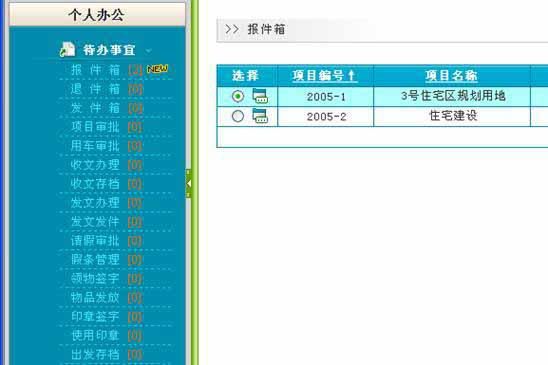
Task: Click the 待办事宜 document icon
Action: click(x=67, y=50)
